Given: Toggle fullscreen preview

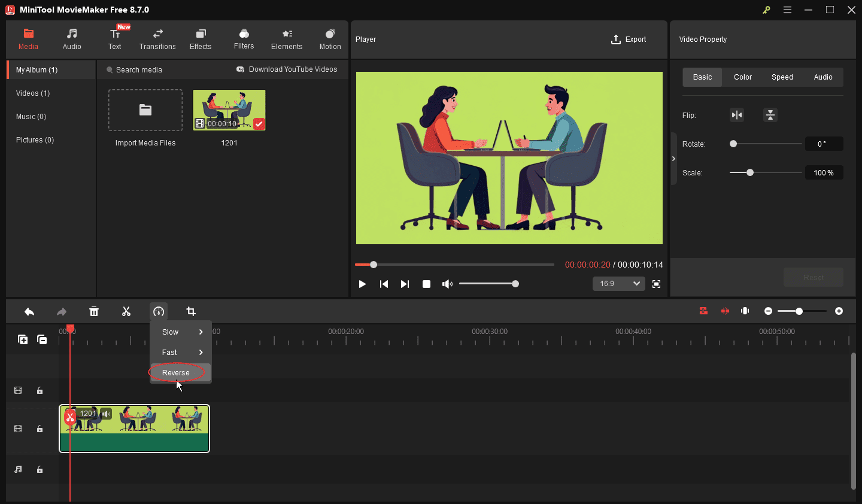Looking at the screenshot, I should pos(656,284).
